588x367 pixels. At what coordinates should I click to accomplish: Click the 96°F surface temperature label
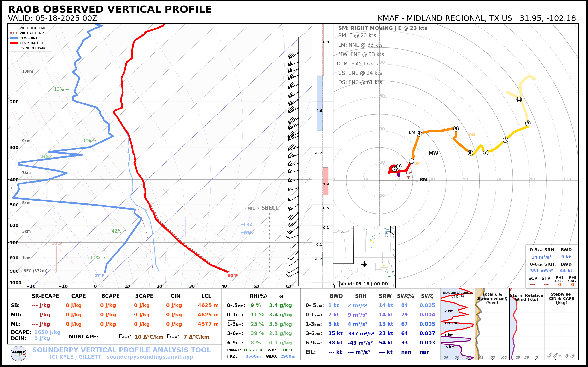[x=233, y=275]
